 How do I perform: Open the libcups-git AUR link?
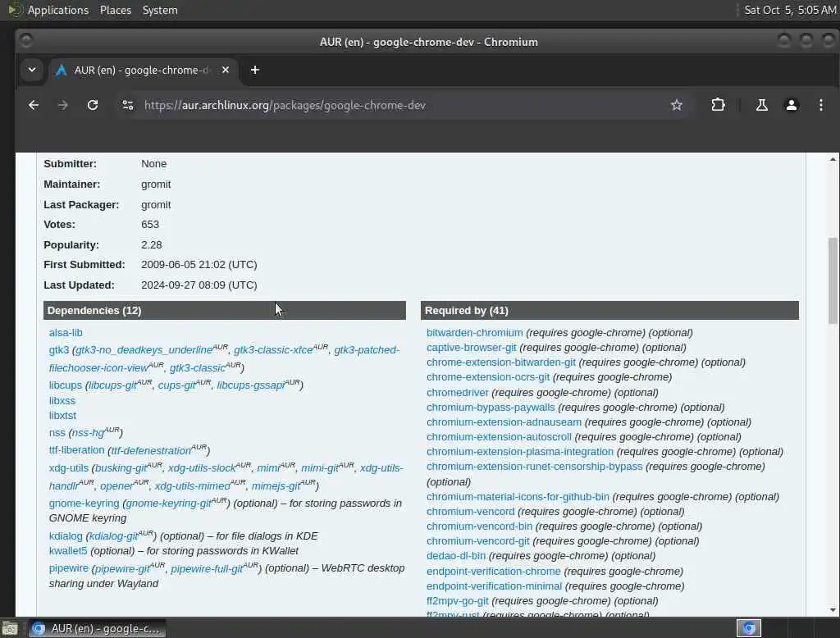(112, 385)
